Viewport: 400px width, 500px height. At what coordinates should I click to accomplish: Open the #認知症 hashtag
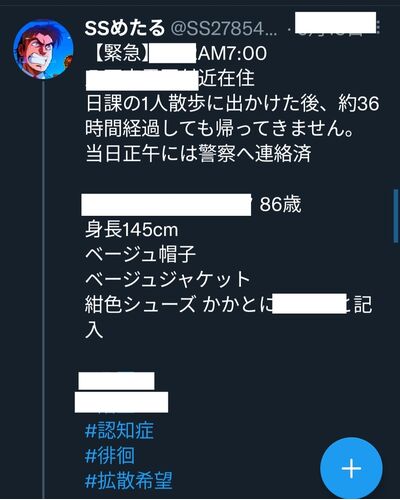click(x=119, y=430)
